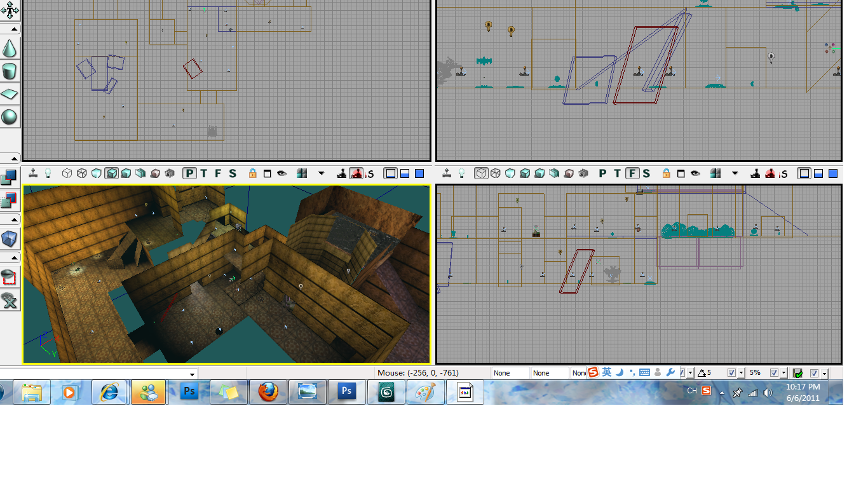The width and height of the screenshot is (868, 488).
Task: Open the empty combo box in status bar
Action: pos(98,374)
